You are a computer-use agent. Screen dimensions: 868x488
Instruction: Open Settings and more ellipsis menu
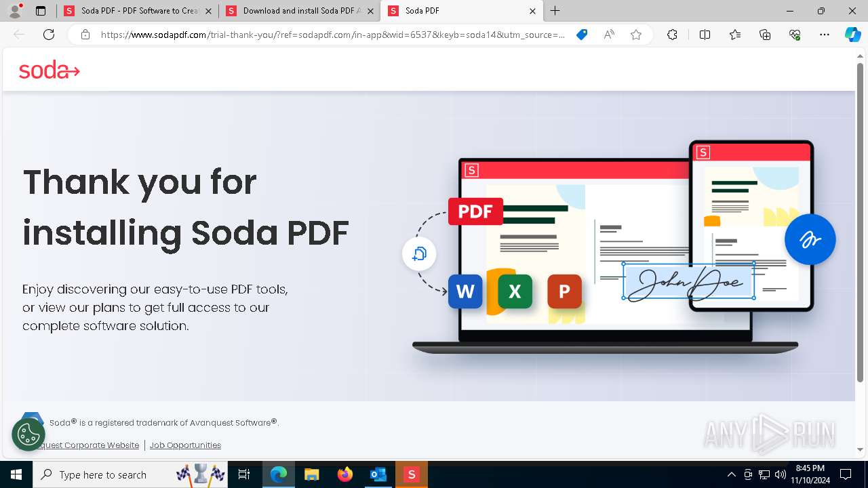click(825, 35)
